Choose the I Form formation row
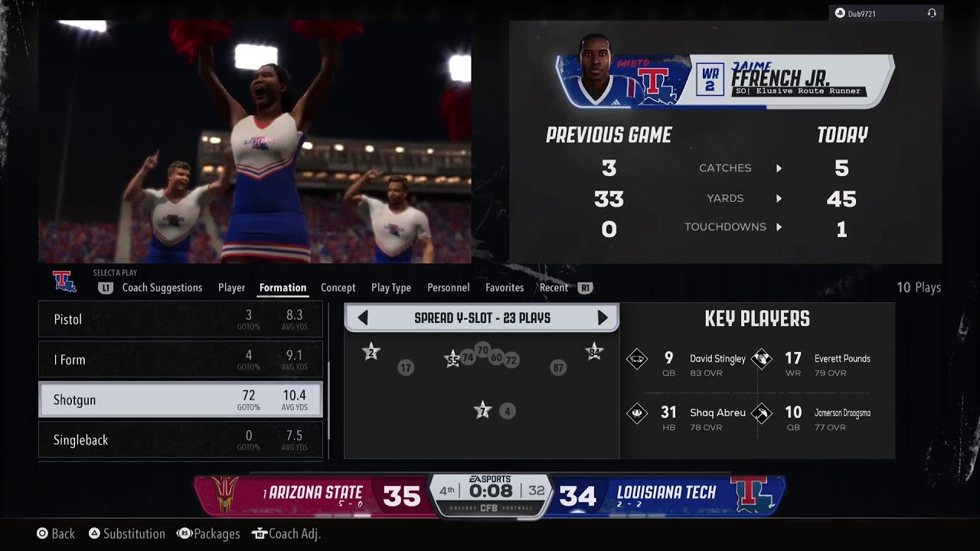The width and height of the screenshot is (980, 551). pos(181,360)
